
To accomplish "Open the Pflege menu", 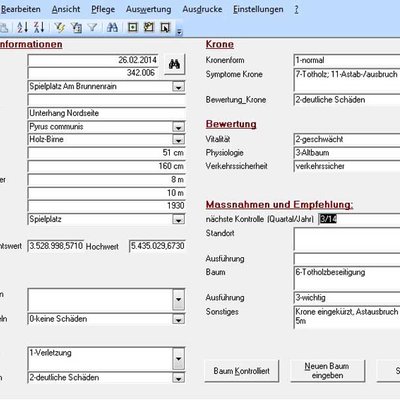I will click(x=103, y=9).
